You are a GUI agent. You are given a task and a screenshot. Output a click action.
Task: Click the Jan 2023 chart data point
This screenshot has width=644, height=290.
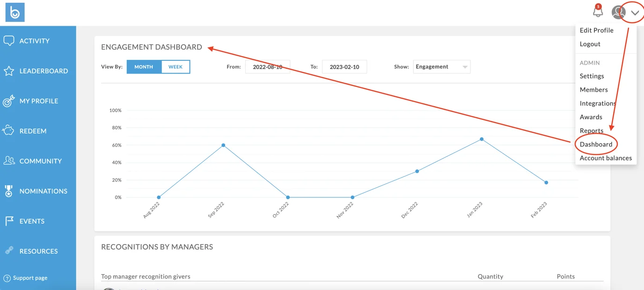point(482,139)
